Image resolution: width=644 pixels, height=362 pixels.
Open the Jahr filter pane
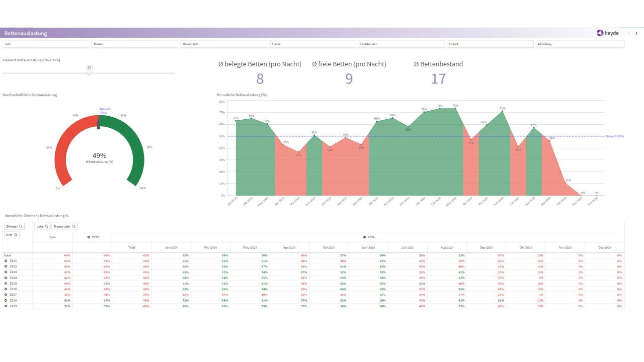coord(46,44)
